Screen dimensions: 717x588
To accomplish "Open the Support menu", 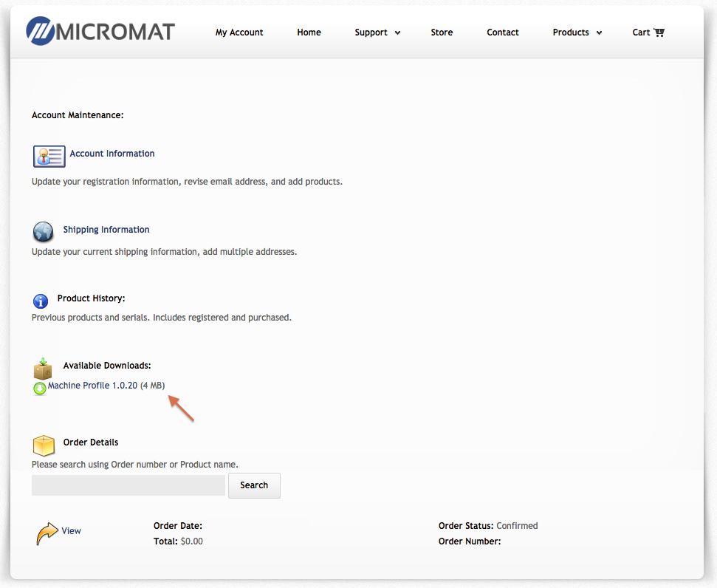I will coord(371,33).
